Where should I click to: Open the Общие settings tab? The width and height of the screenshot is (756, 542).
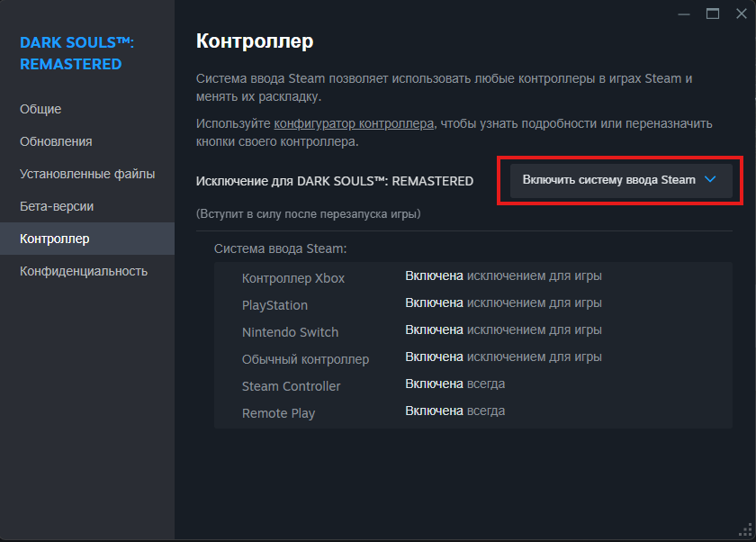click(40, 109)
